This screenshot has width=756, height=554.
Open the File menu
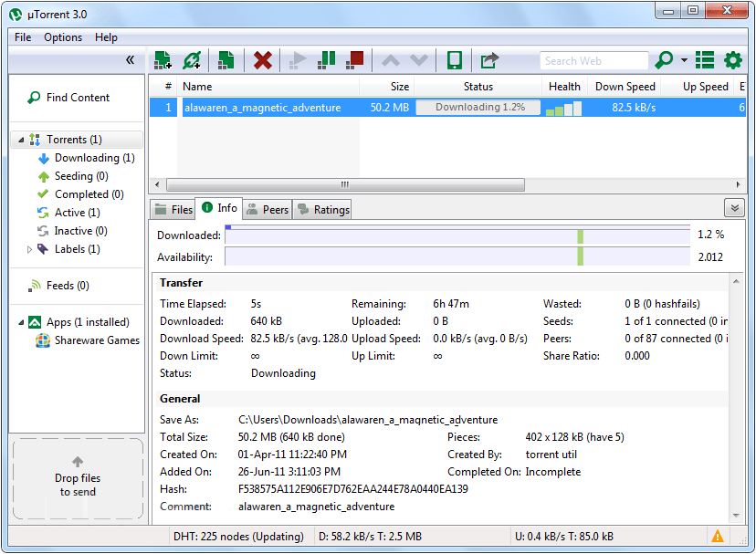[23, 37]
